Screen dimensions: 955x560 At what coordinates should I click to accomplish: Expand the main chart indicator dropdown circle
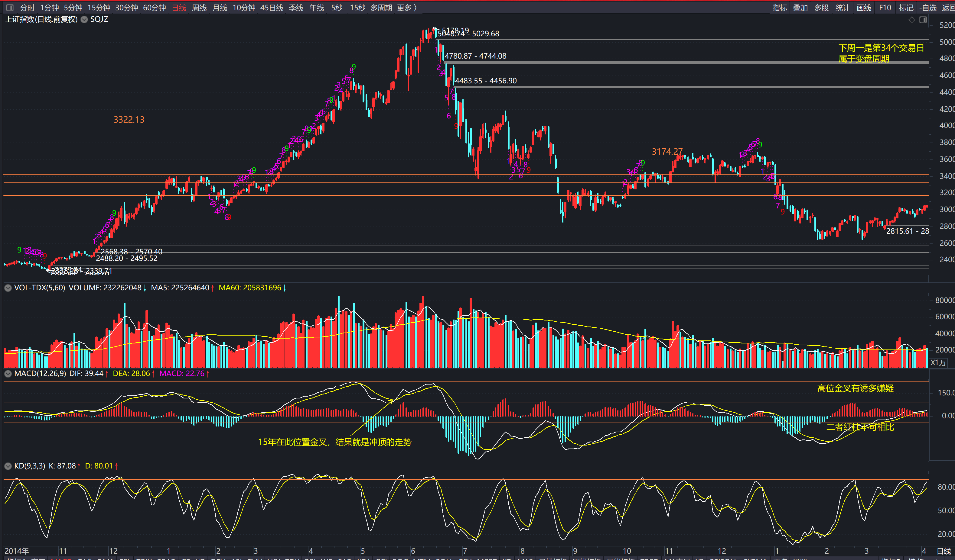coord(84,19)
